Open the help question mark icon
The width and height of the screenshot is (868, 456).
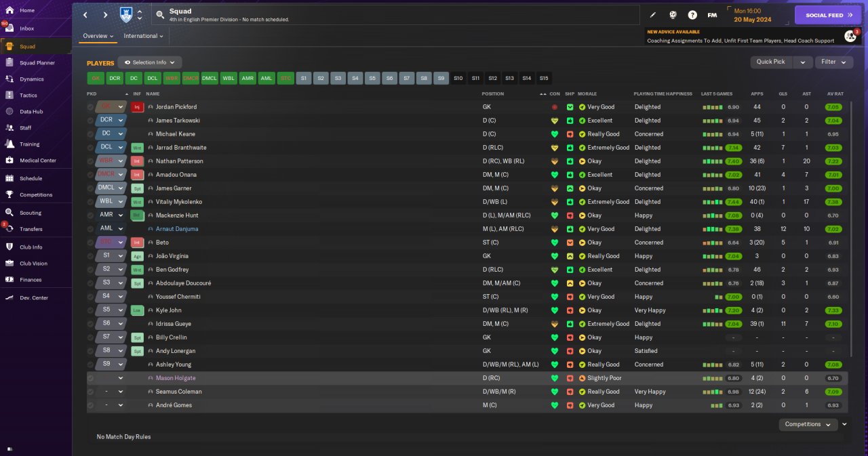click(x=692, y=15)
